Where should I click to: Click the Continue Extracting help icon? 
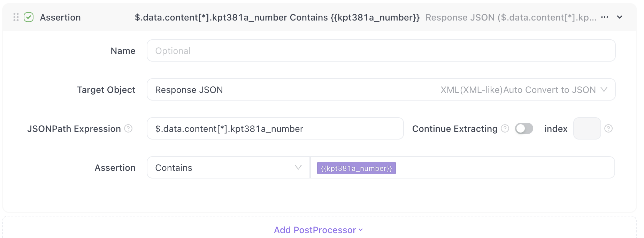coord(505,129)
